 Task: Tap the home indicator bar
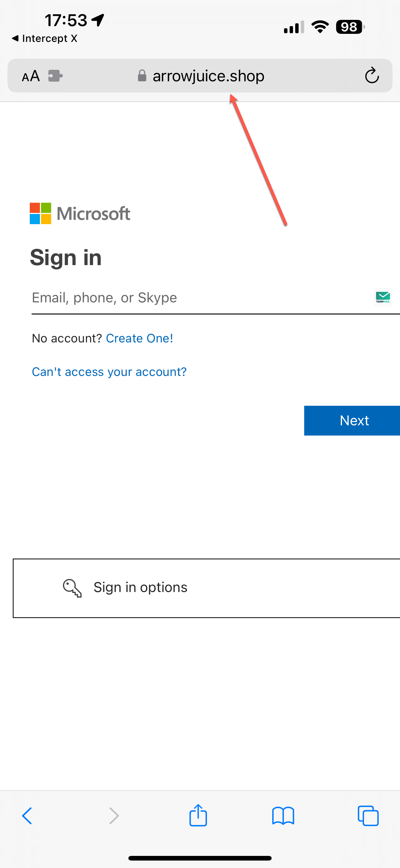[200, 858]
